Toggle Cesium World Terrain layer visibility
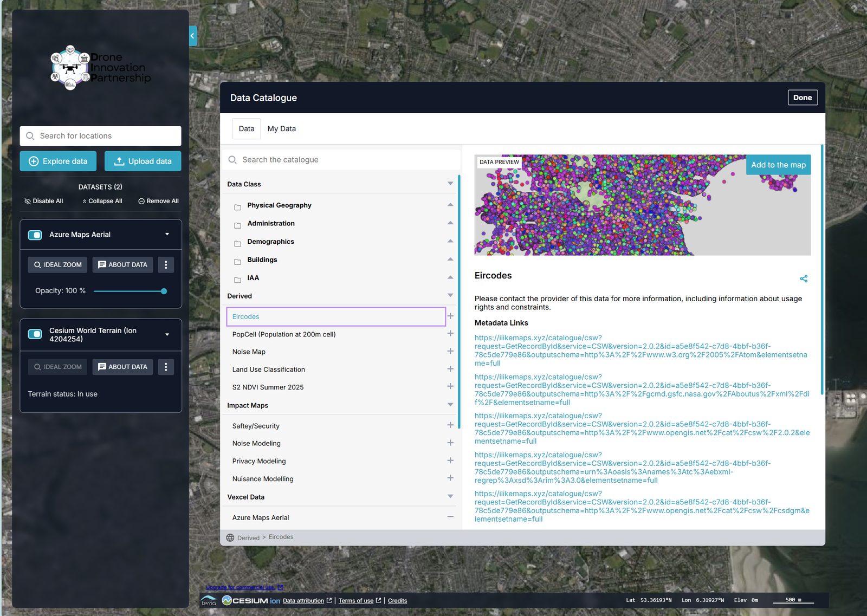The width and height of the screenshot is (867, 616). click(35, 334)
